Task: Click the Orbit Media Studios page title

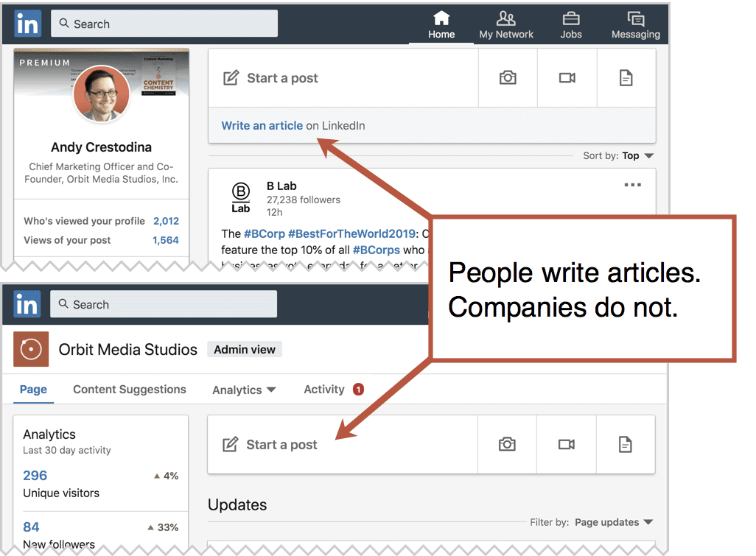Action: click(127, 349)
